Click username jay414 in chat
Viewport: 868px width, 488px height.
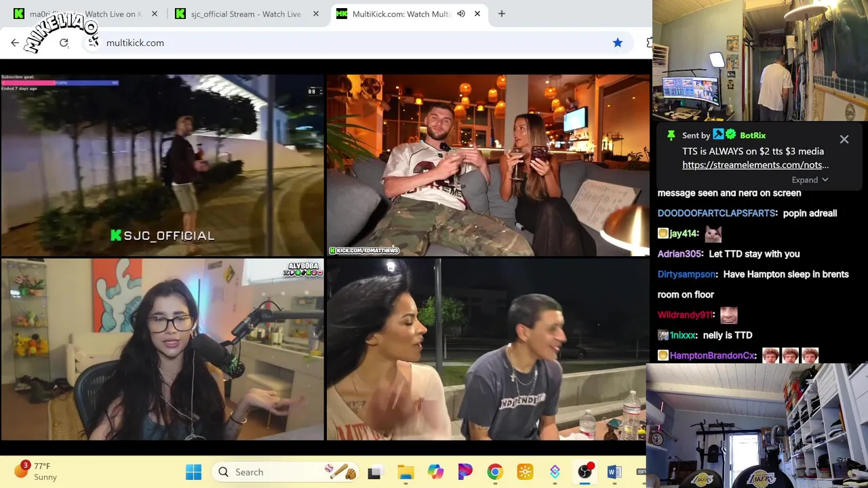pyautogui.click(x=684, y=234)
